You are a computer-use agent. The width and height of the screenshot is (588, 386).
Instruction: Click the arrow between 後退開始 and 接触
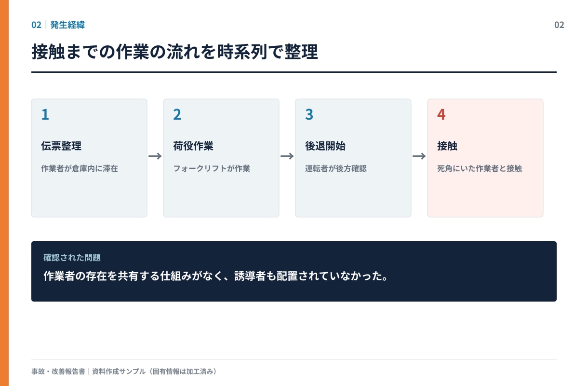(x=419, y=156)
